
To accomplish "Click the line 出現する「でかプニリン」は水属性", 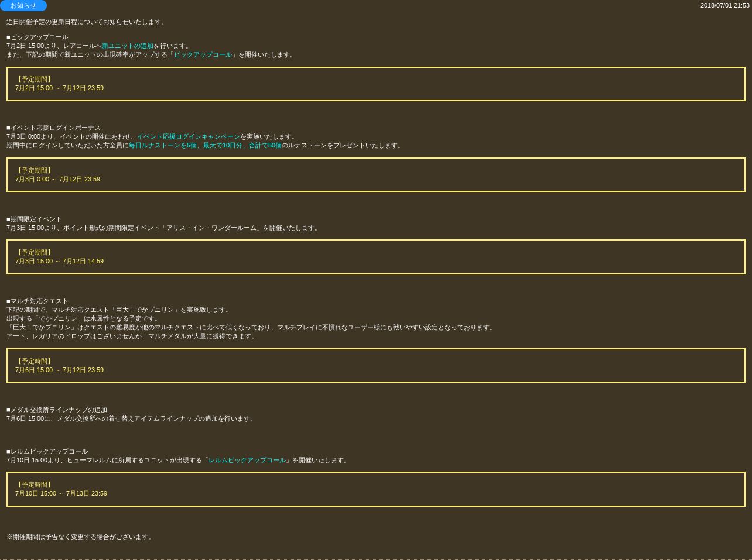I will pos(84,319).
